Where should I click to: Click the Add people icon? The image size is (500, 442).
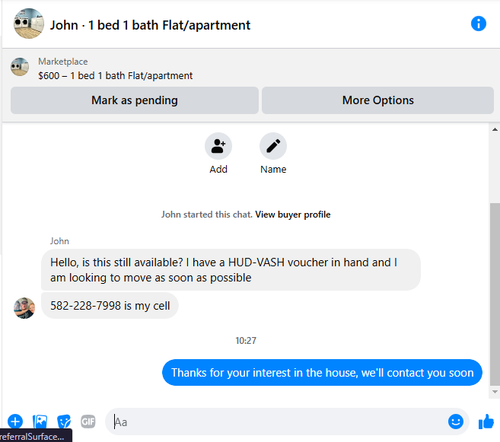pos(218,146)
